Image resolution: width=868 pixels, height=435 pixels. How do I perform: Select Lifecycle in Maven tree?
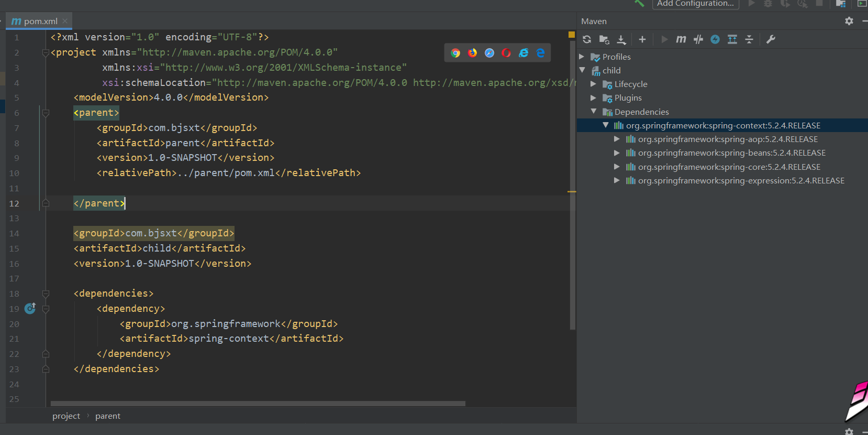click(631, 84)
